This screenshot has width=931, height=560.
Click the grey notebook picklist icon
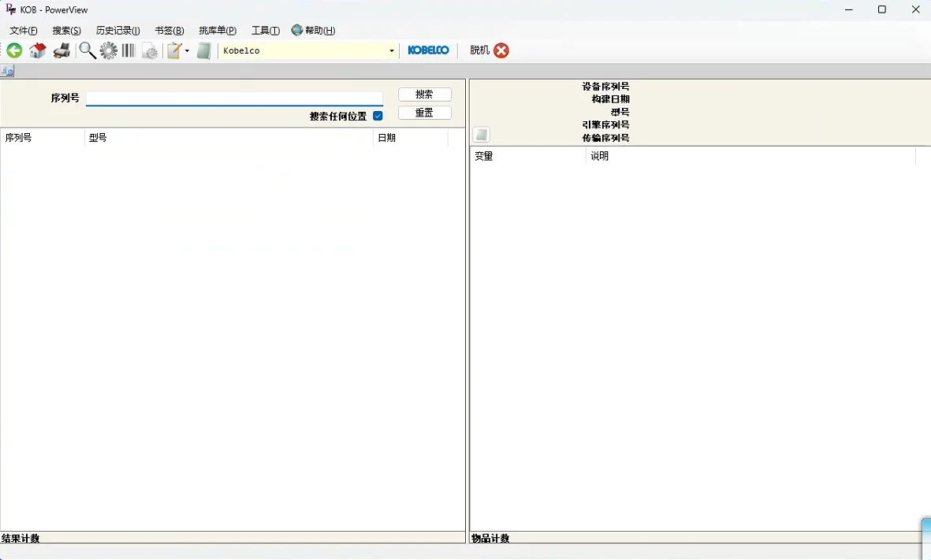click(x=203, y=50)
